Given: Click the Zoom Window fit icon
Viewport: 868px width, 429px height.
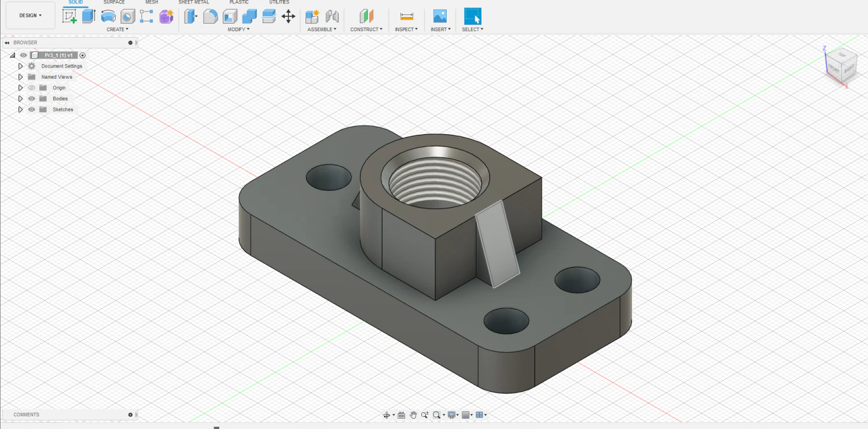Looking at the screenshot, I should [437, 415].
